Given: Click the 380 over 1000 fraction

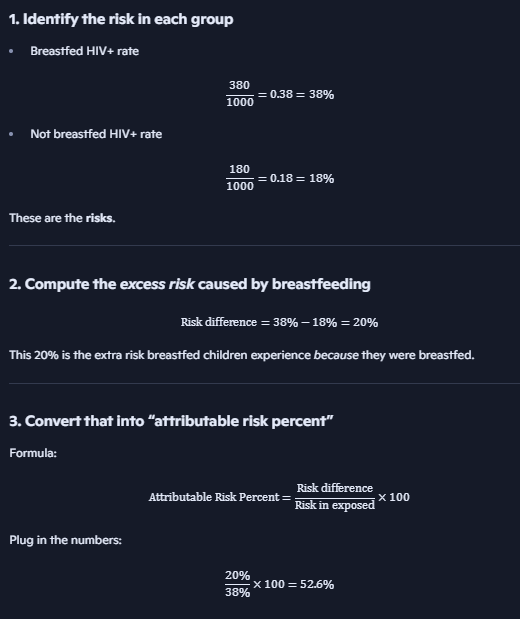Looking at the screenshot, I should (240, 94).
